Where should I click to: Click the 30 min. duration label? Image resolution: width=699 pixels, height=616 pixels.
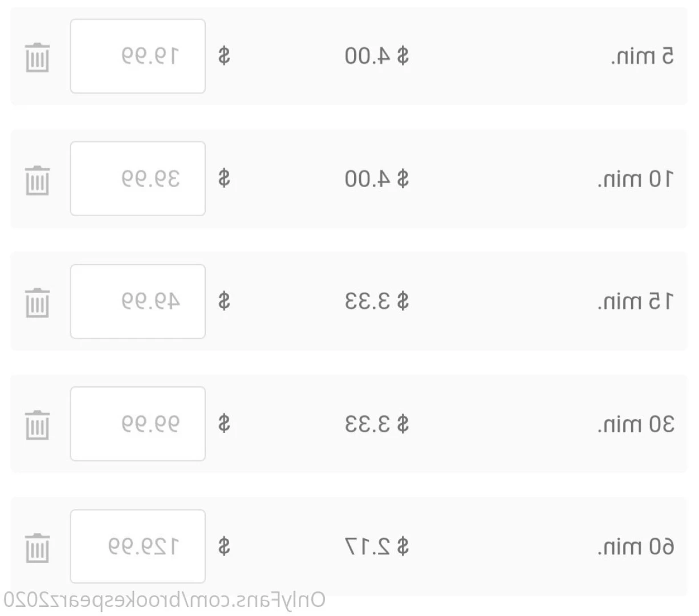[x=636, y=424]
